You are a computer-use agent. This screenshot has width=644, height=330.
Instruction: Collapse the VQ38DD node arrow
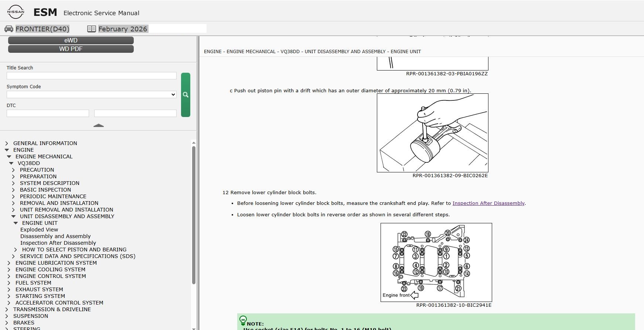tap(11, 163)
